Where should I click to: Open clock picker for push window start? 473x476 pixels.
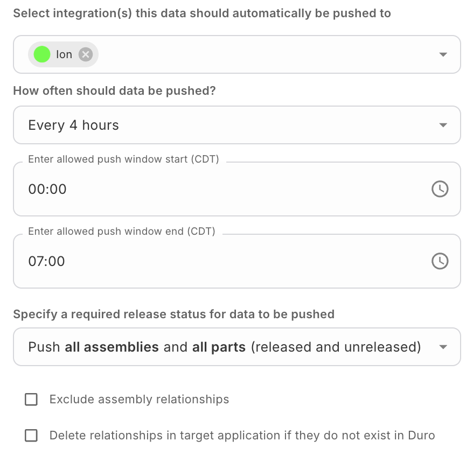point(440,189)
